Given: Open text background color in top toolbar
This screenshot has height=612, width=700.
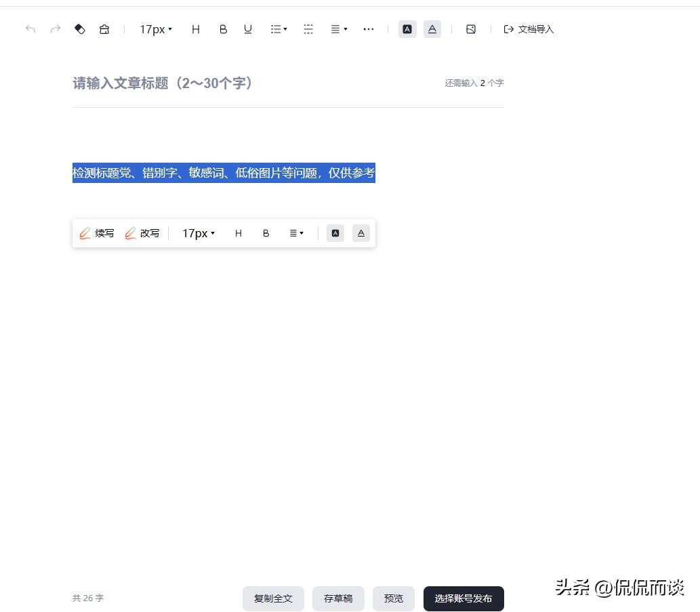Looking at the screenshot, I should (x=407, y=29).
